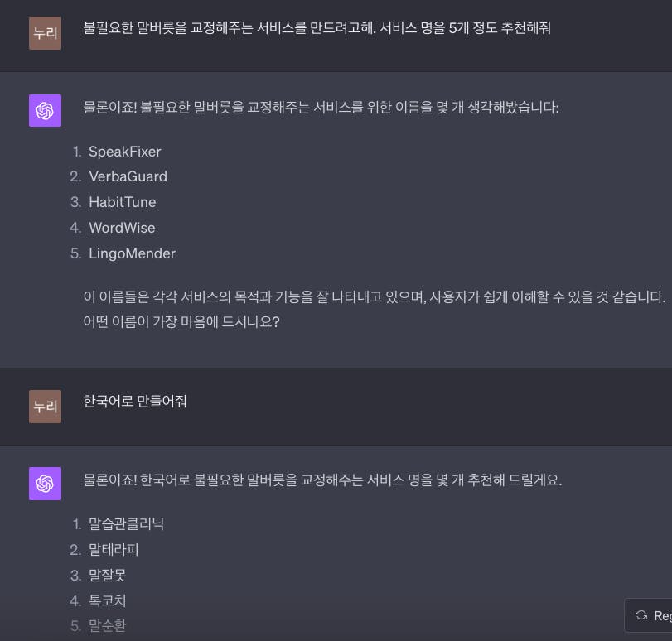672x641 pixels.
Task: Click the WordWise suggestion
Action: (x=122, y=228)
